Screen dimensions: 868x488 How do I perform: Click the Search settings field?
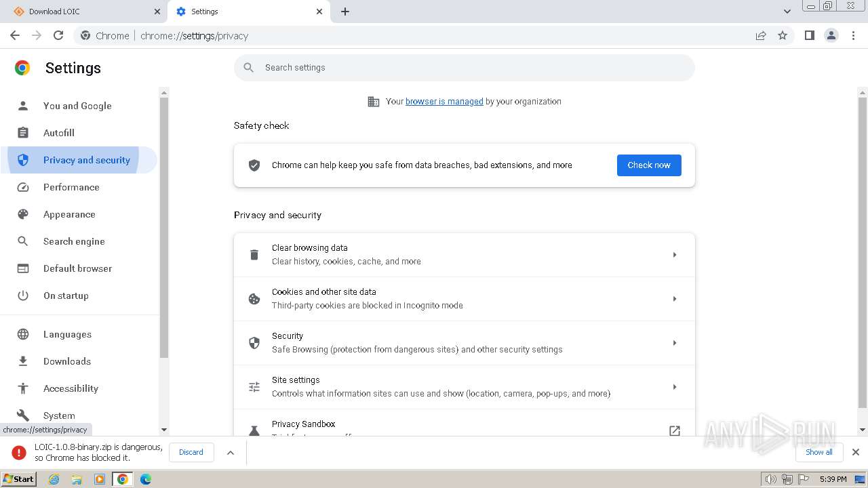pyautogui.click(x=465, y=67)
